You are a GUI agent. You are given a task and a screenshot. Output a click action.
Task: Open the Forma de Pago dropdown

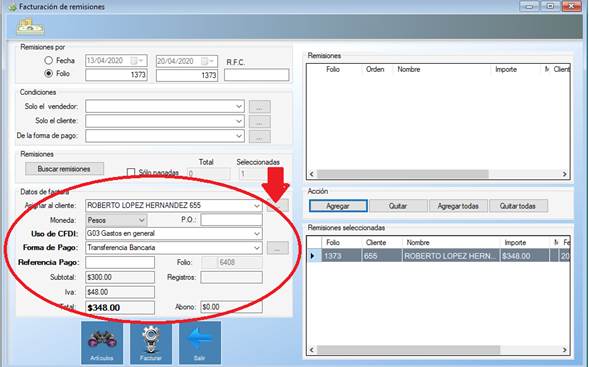pyautogui.click(x=257, y=248)
